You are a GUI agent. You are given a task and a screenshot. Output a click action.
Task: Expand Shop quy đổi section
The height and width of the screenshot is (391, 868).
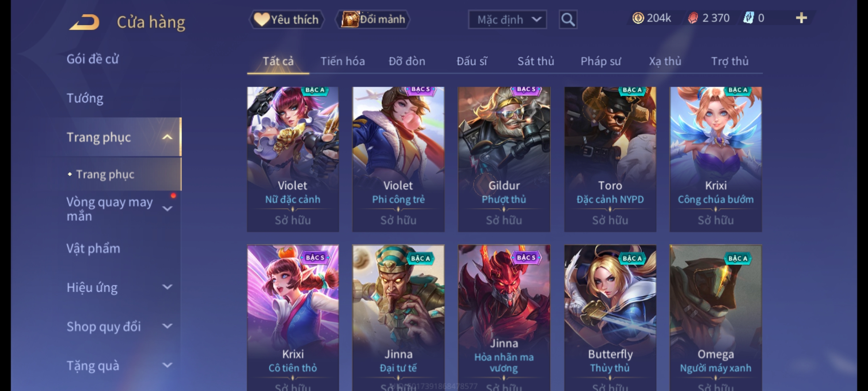click(167, 326)
